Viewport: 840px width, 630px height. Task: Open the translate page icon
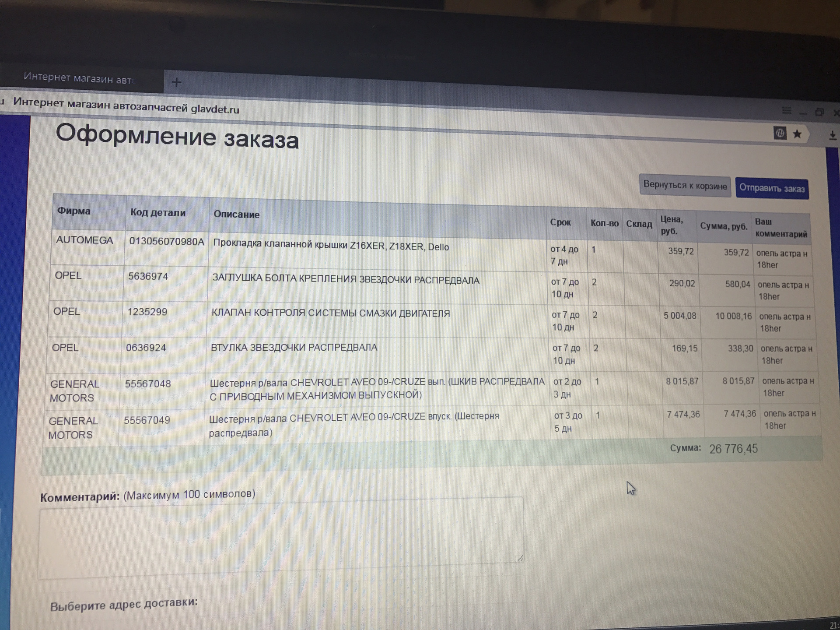click(780, 133)
